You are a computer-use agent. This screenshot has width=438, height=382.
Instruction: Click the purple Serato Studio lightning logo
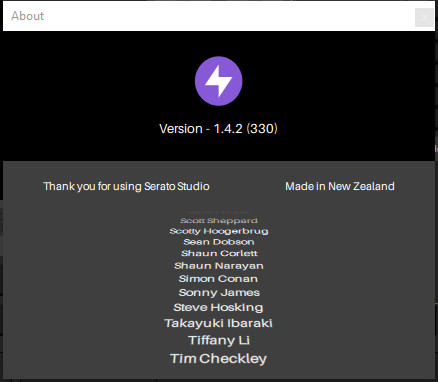[219, 81]
